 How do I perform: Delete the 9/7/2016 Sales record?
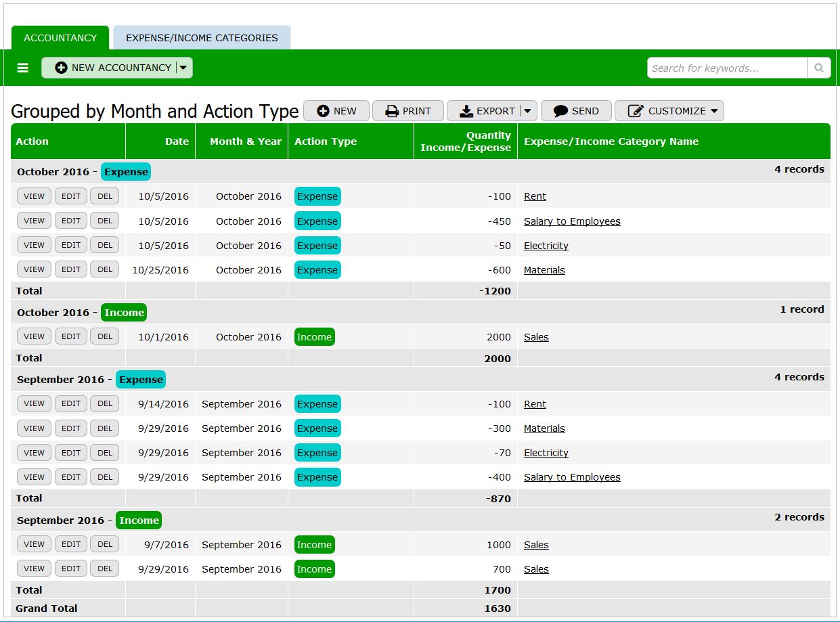pos(105,544)
